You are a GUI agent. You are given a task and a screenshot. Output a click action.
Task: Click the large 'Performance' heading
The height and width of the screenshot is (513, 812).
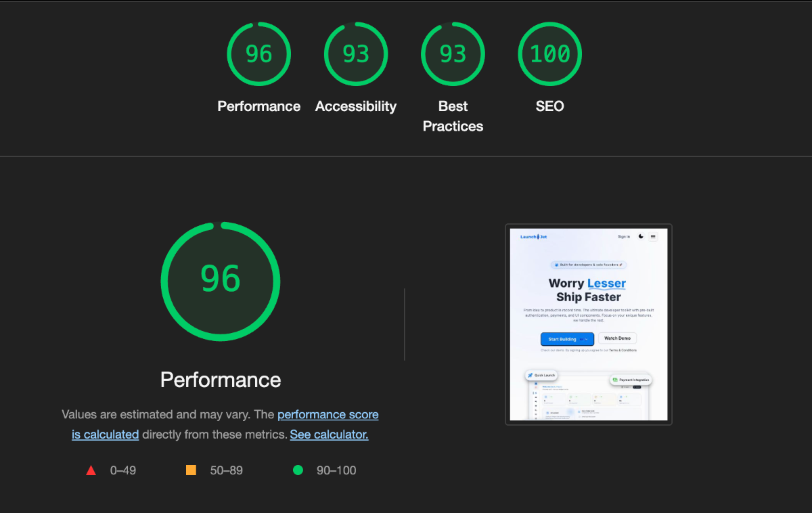tap(221, 380)
